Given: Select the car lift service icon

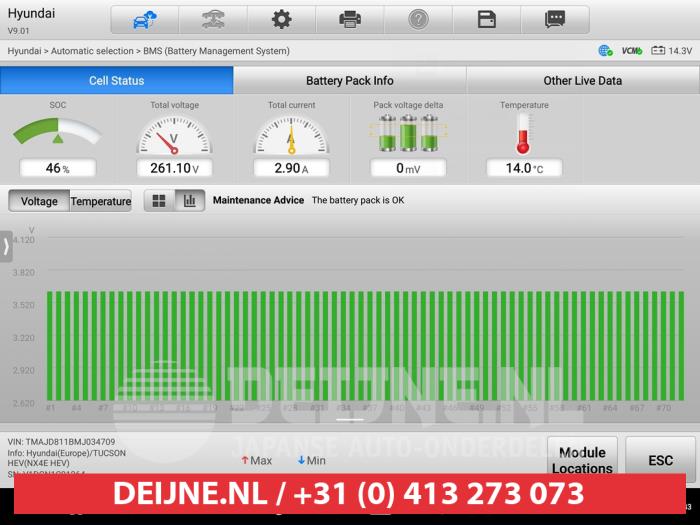Looking at the screenshot, I should click(213, 20).
